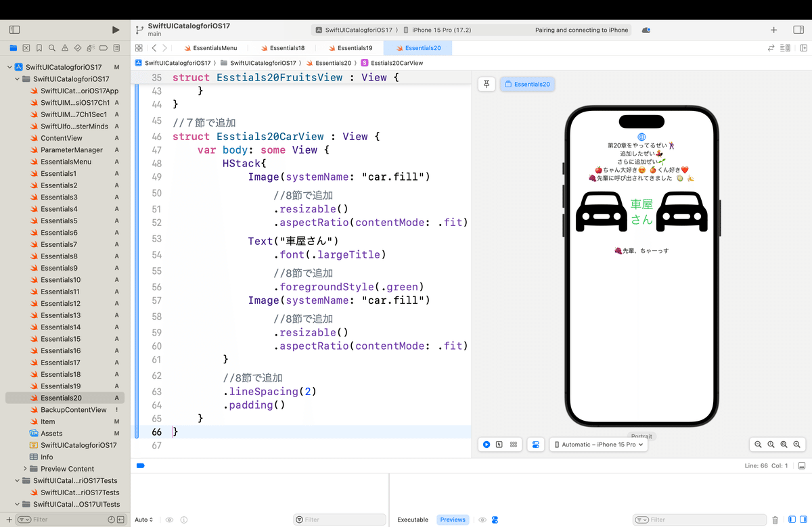This screenshot has height=527, width=812.
Task: Zoom out the preview canvas
Action: pyautogui.click(x=758, y=444)
